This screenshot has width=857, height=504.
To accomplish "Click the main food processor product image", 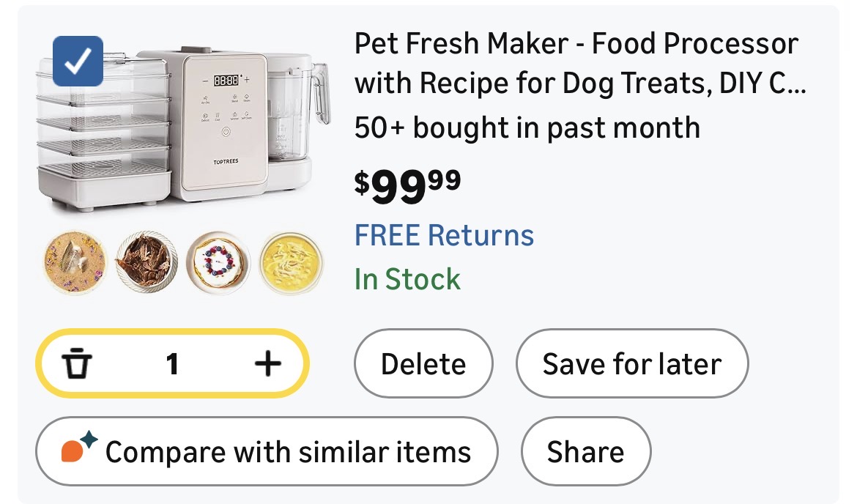I will point(183,128).
